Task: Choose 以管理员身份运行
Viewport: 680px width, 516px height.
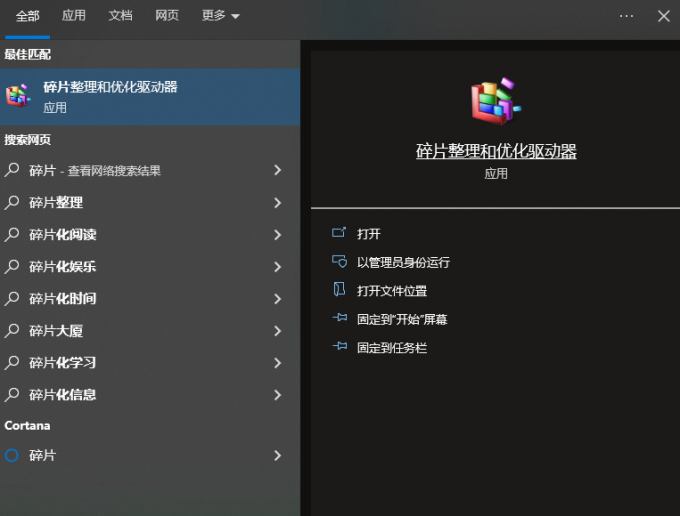Action: point(403,262)
